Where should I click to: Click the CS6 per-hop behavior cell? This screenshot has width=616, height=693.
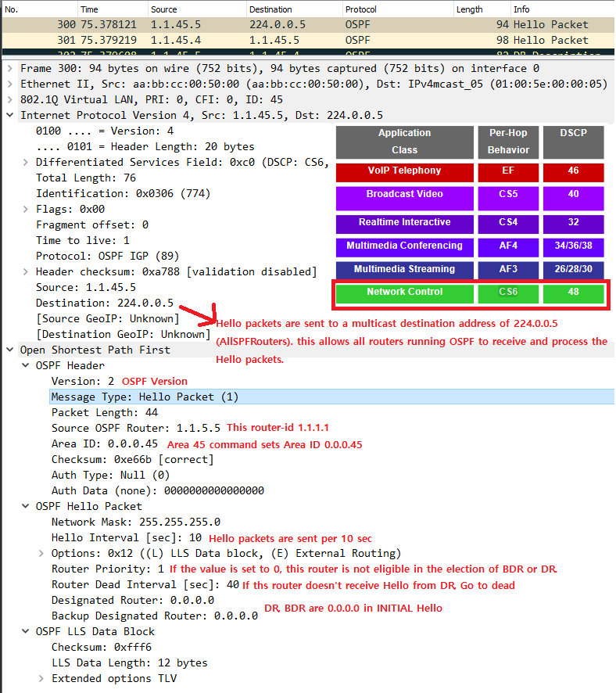508,294
